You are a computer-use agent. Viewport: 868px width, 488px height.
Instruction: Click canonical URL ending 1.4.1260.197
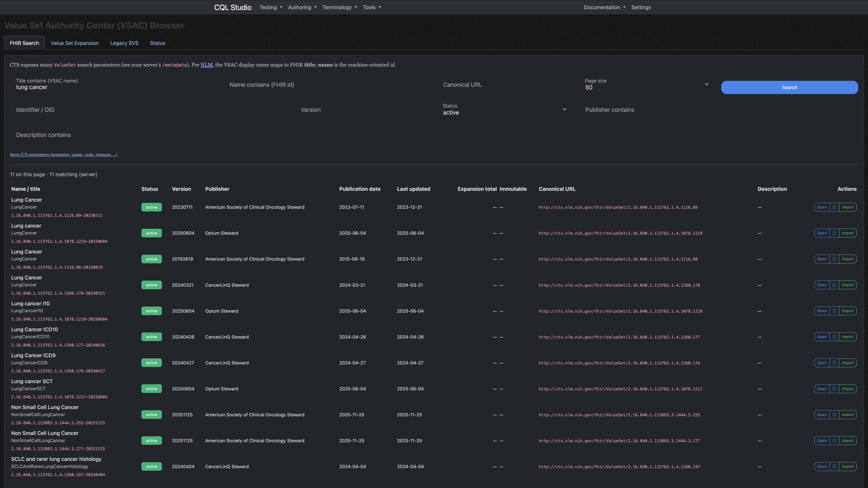coord(619,467)
